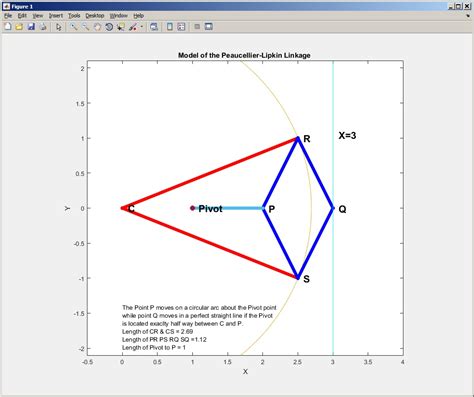Close the Figure 1 window

468,6
